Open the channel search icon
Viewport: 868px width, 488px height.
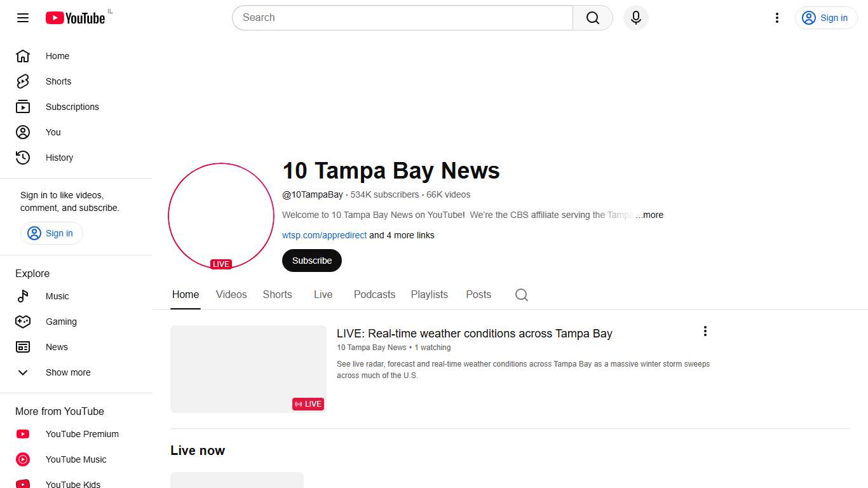click(521, 295)
